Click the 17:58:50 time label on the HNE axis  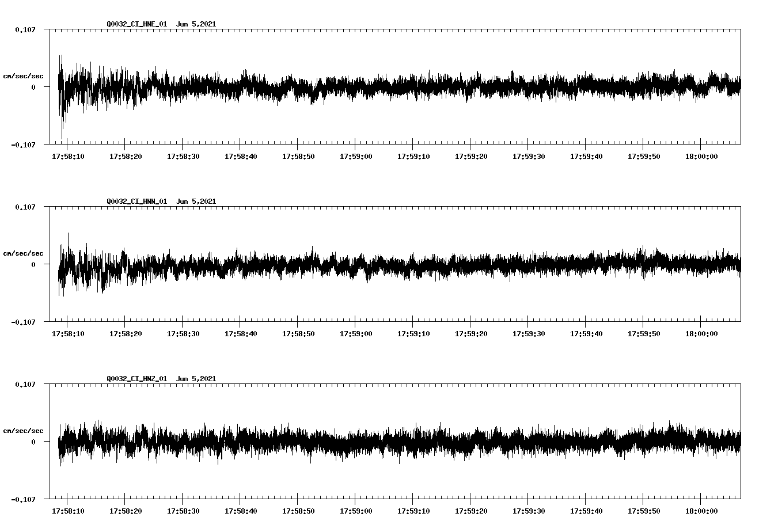pos(298,156)
